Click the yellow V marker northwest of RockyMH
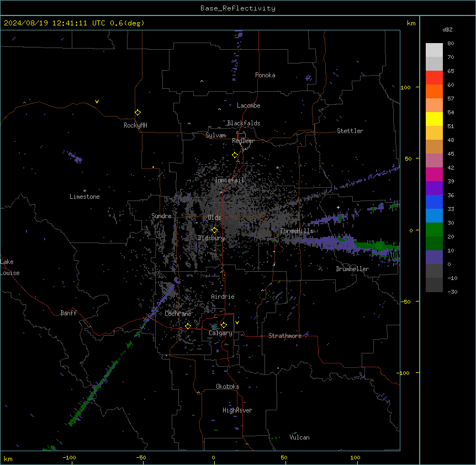476x465 pixels. [x=97, y=102]
